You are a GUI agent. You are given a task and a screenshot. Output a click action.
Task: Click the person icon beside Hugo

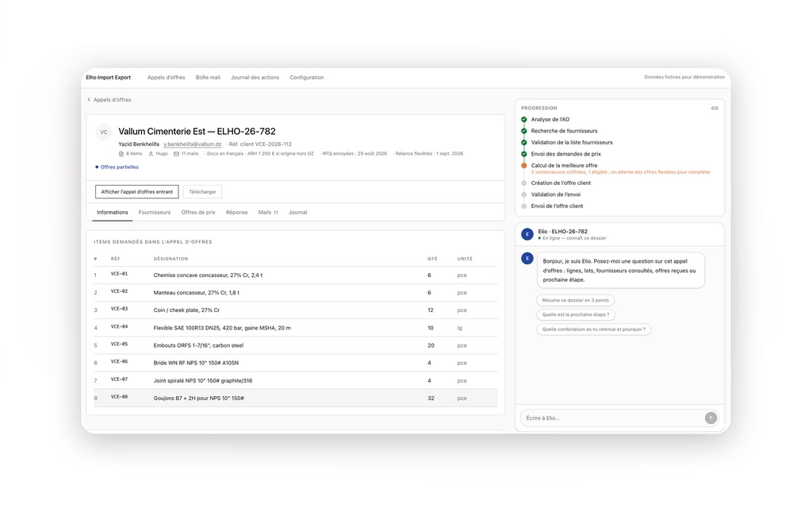click(151, 154)
